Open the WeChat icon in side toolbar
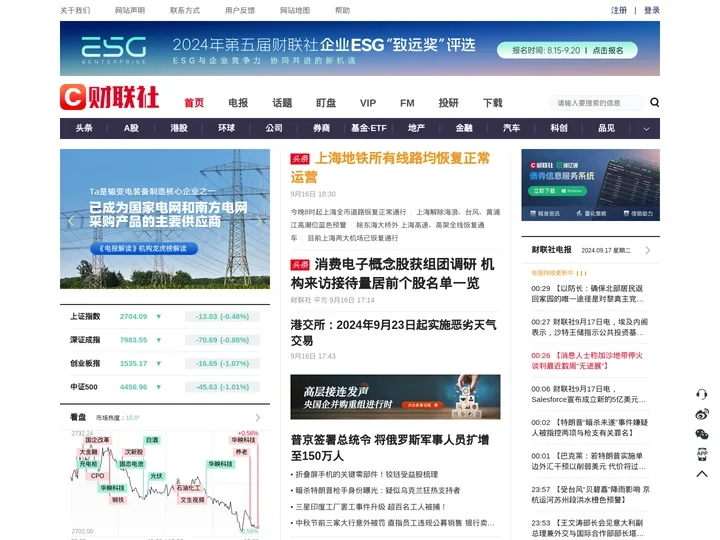Screen dimensions: 720x540 pyautogui.click(x=702, y=434)
